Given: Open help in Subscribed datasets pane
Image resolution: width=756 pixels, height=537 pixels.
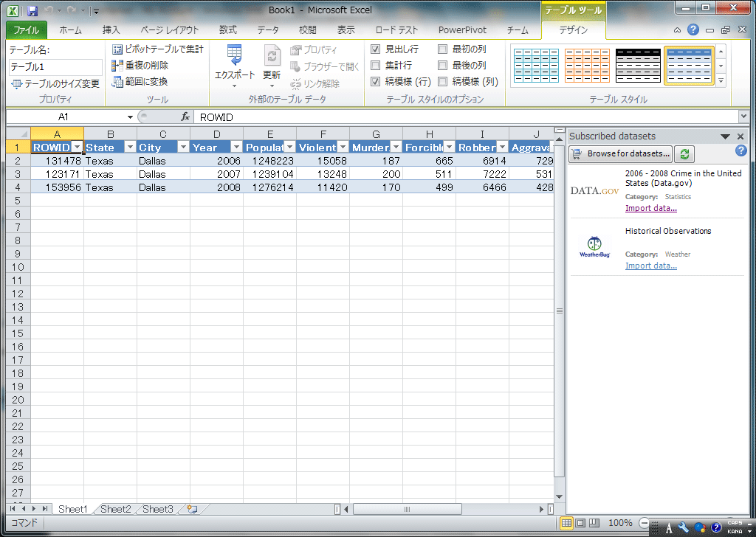Looking at the screenshot, I should click(740, 150).
